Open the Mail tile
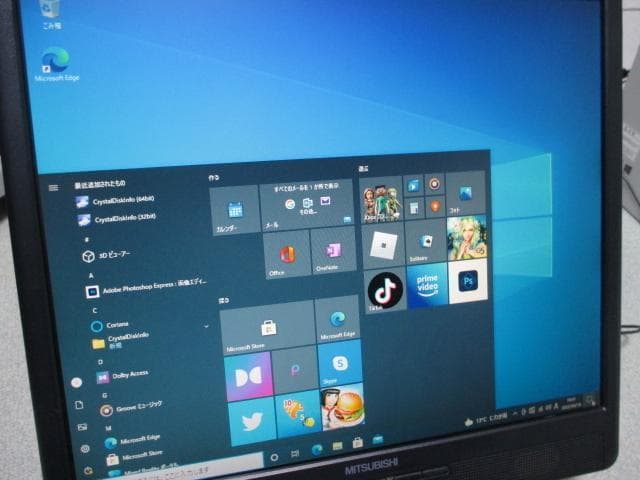 tap(307, 205)
